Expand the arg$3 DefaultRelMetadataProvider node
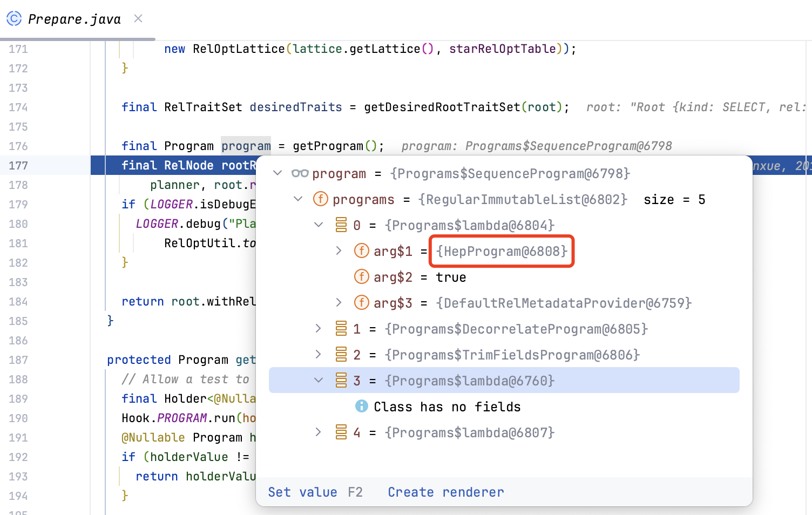This screenshot has width=812, height=515. [339, 302]
